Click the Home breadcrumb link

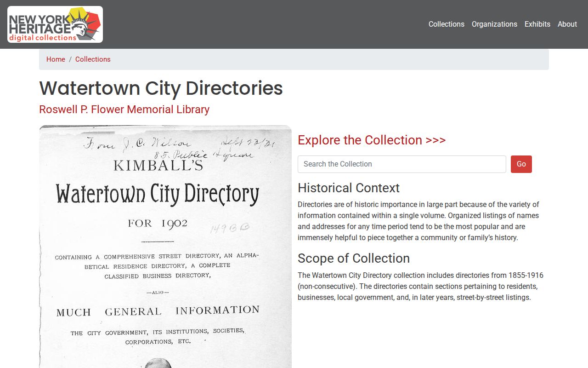click(56, 59)
